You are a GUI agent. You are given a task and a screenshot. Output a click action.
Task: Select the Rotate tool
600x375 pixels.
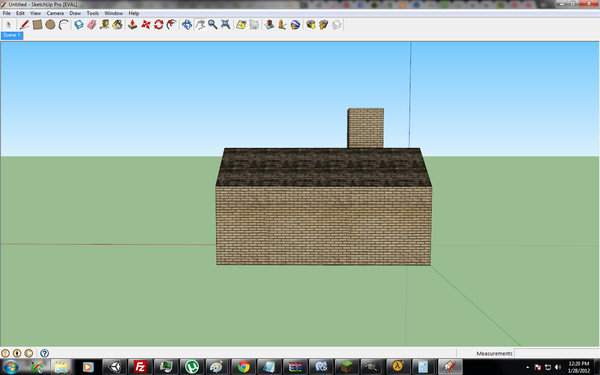(159, 25)
